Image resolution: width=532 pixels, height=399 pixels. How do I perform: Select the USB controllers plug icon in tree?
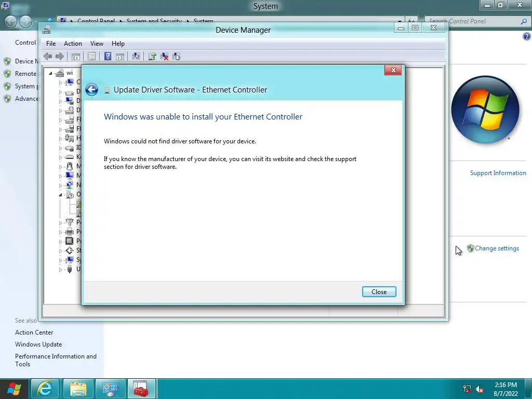tap(69, 269)
